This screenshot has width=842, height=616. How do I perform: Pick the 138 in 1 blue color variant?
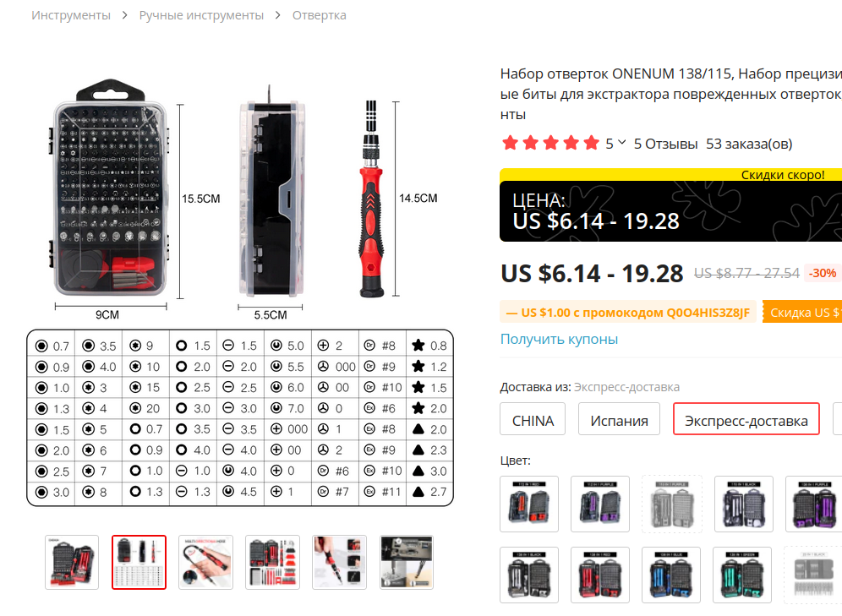click(x=670, y=575)
